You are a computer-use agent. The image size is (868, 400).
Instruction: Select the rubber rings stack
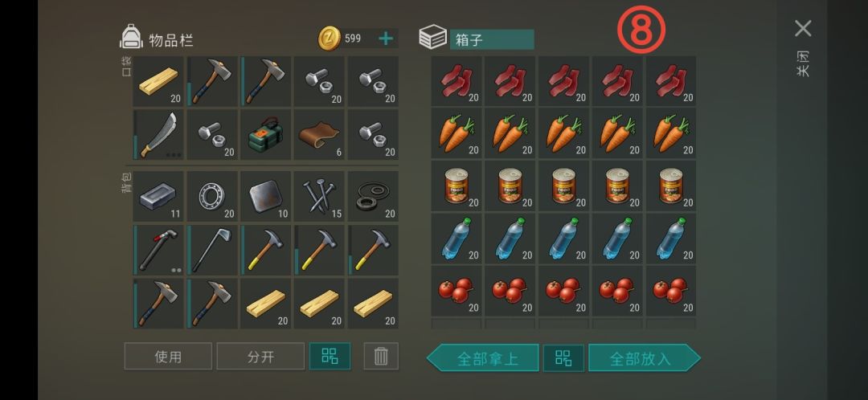[x=373, y=197]
